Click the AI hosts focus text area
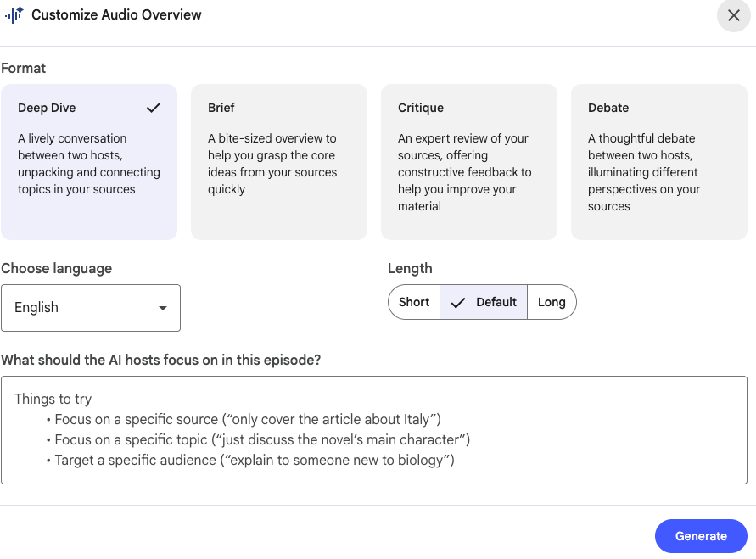 [x=374, y=430]
